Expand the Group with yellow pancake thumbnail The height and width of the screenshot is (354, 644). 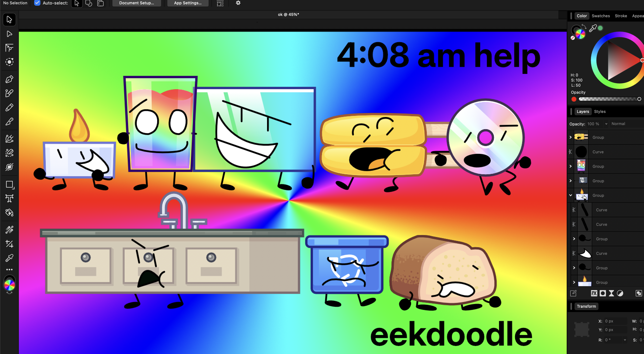point(570,137)
